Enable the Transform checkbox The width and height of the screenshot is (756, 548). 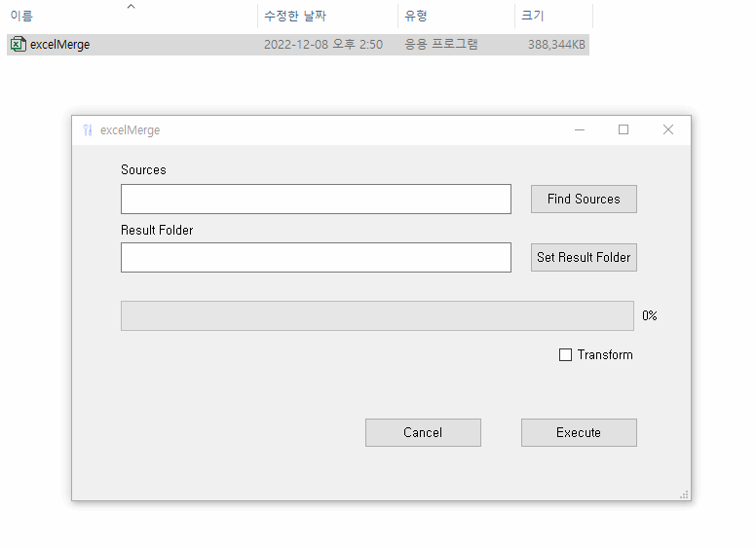pyautogui.click(x=565, y=355)
